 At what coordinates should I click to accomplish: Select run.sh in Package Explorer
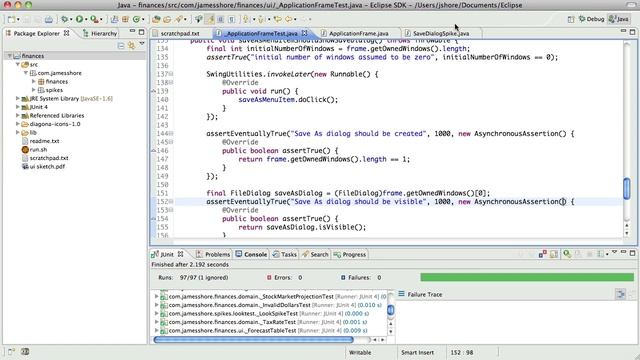pyautogui.click(x=38, y=149)
